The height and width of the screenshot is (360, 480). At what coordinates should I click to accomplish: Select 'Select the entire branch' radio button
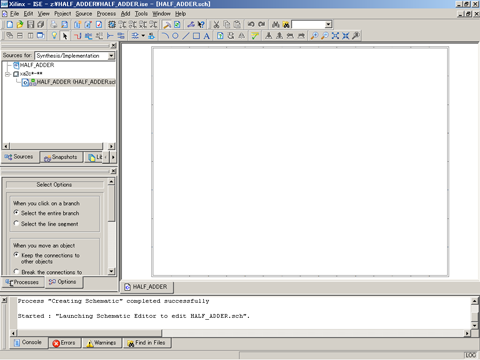[16, 212]
